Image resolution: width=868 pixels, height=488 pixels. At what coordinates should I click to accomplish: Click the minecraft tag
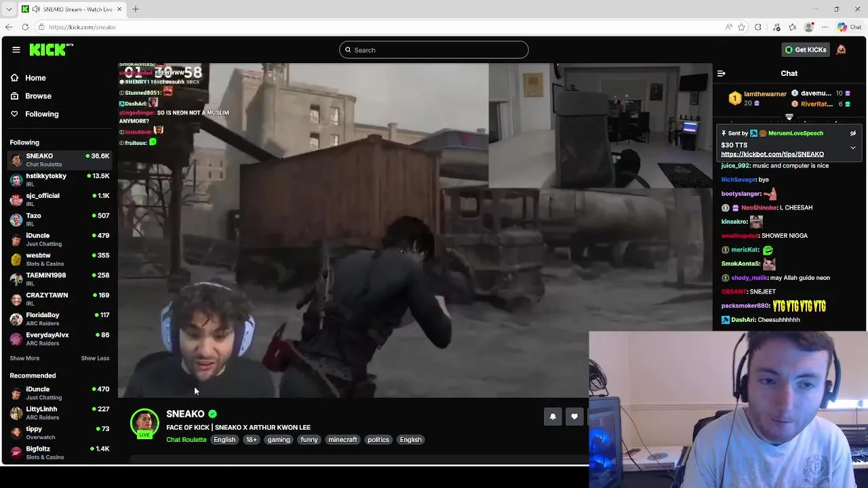click(342, 440)
